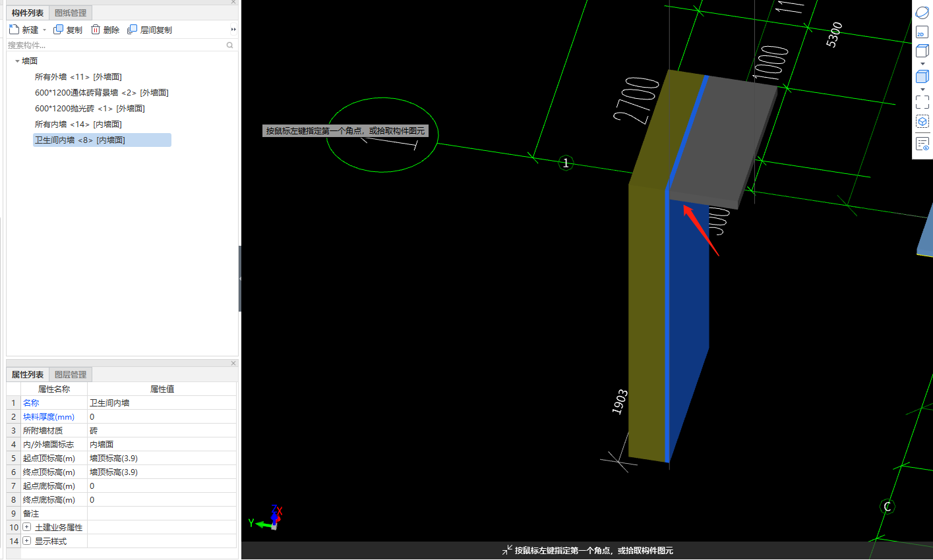Click the 2700 dimension text
The width and height of the screenshot is (933, 560).
[636, 100]
